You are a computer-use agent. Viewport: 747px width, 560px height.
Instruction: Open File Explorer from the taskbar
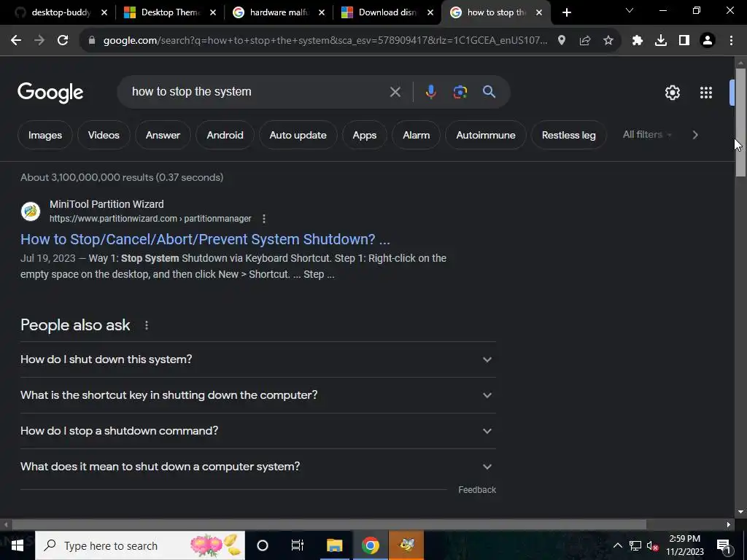(x=334, y=545)
